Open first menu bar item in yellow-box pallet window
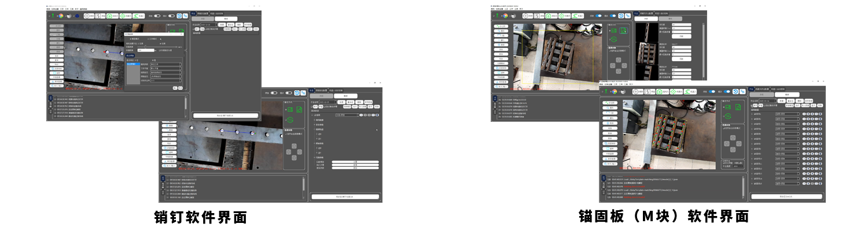The width and height of the screenshot is (868, 231). [493, 9]
